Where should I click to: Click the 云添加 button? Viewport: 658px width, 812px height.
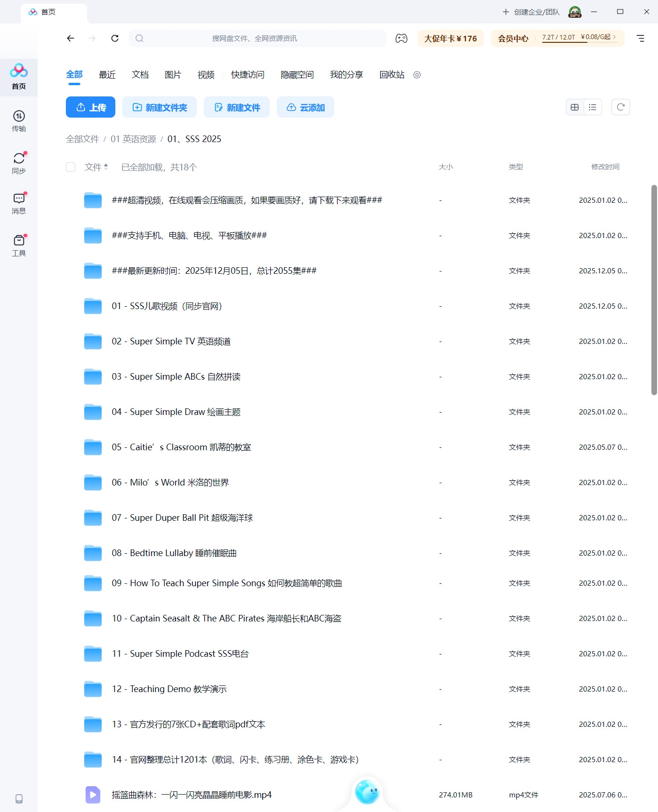(x=305, y=107)
